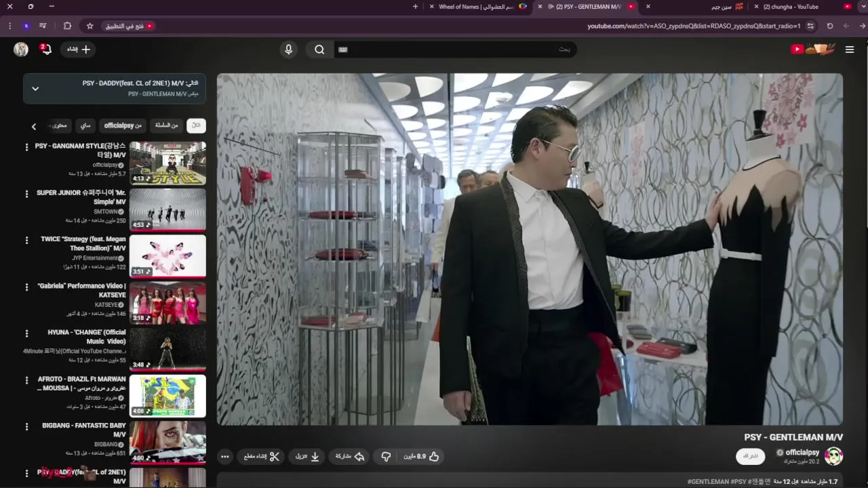The height and width of the screenshot is (488, 868).
Task: Open the YouTube hamburger guide menu
Action: [849, 49]
